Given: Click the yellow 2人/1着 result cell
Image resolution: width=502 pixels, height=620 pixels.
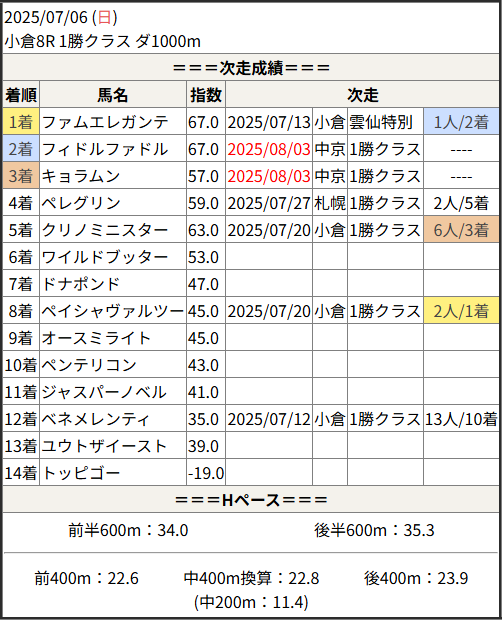Looking at the screenshot, I should [x=461, y=311].
